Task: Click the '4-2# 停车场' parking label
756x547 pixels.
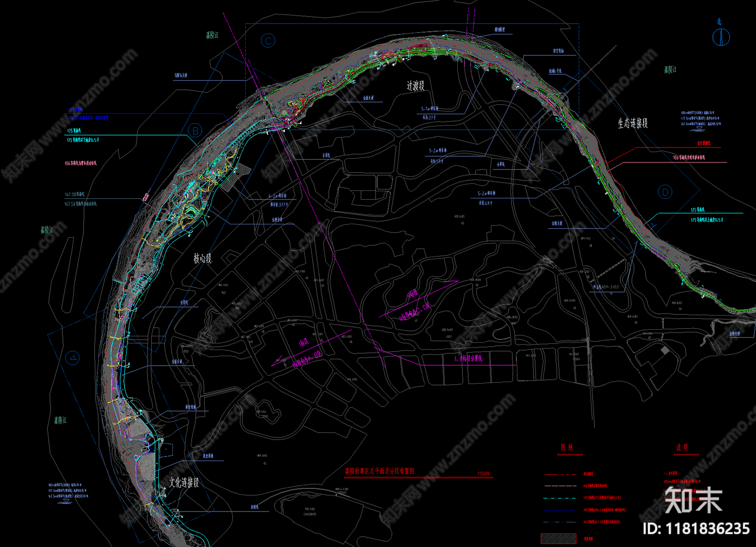Action: [x=277, y=196]
